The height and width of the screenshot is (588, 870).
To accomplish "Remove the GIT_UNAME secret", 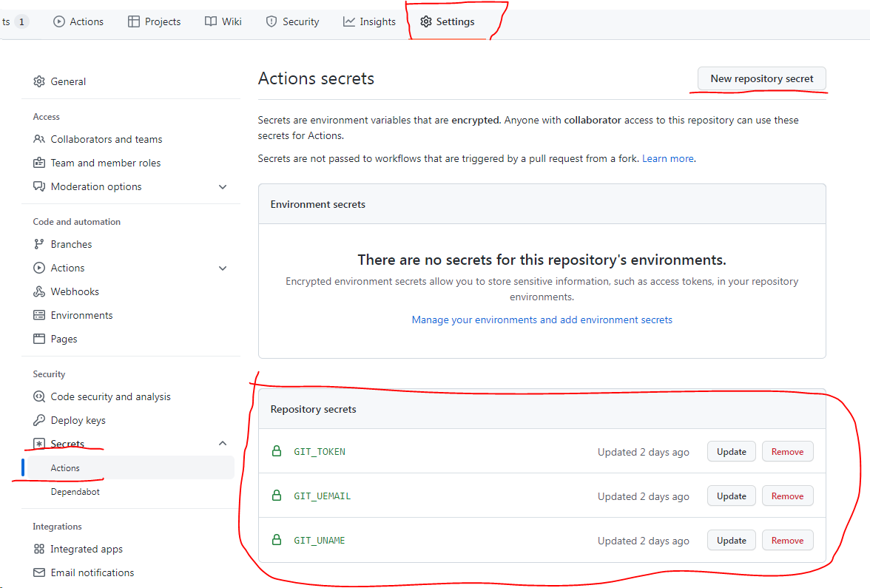I will [787, 540].
